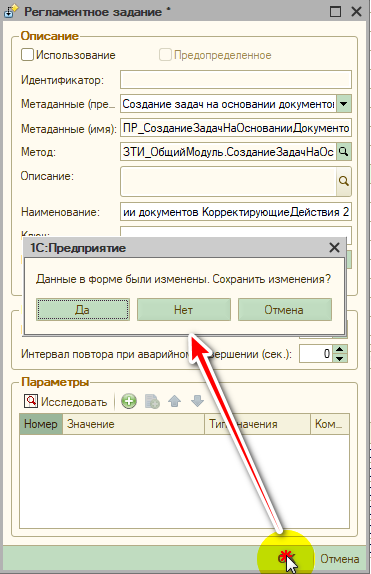Click the Исследовать magnifier icon

[x=31, y=401]
